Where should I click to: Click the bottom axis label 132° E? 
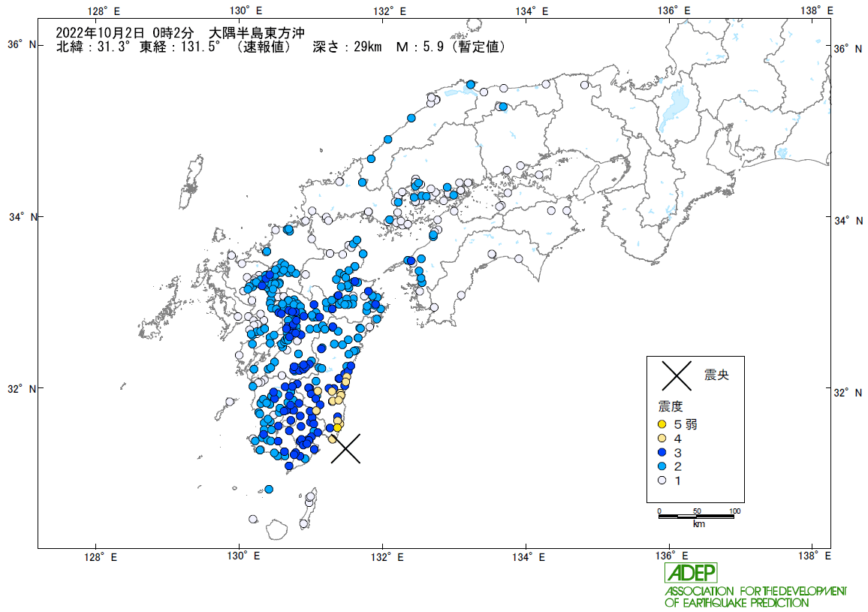pos(387,556)
